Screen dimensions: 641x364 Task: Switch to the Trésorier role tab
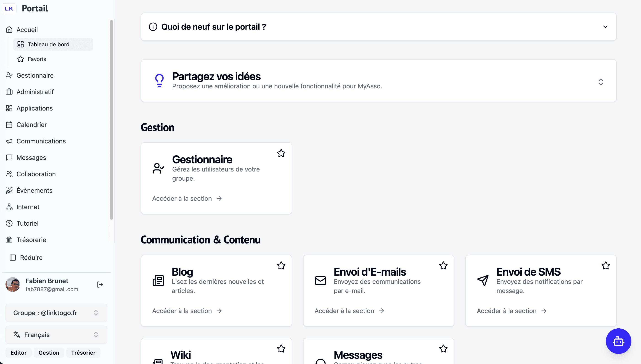click(83, 353)
